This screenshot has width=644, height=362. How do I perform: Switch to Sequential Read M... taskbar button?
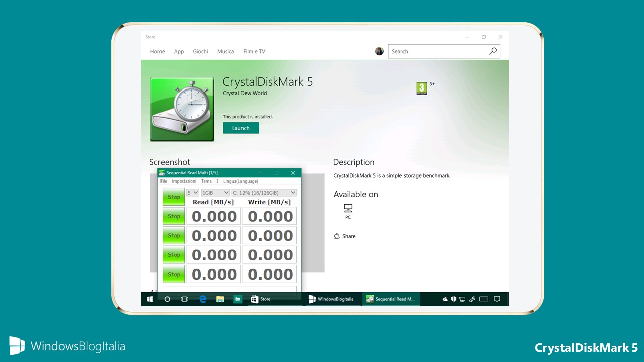coord(391,299)
